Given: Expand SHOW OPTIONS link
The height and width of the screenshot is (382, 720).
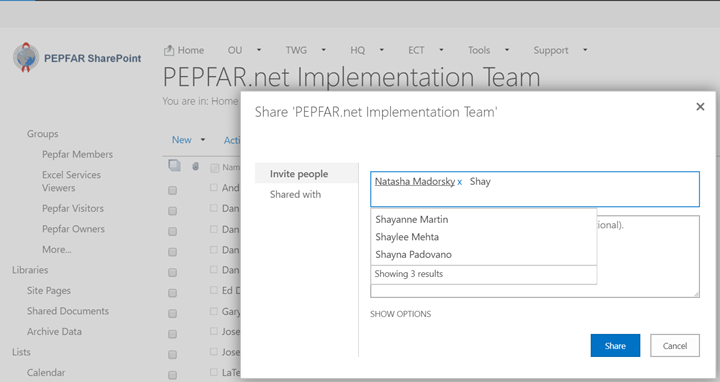Looking at the screenshot, I should tap(400, 314).
